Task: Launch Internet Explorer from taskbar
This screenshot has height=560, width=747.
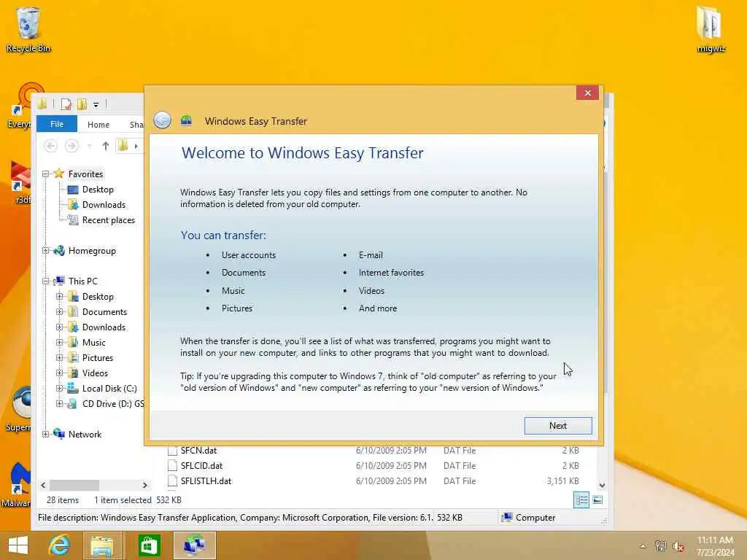Action: 59,545
